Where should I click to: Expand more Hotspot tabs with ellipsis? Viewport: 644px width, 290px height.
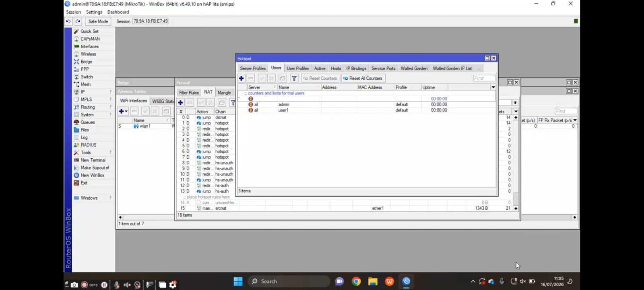[x=479, y=68]
